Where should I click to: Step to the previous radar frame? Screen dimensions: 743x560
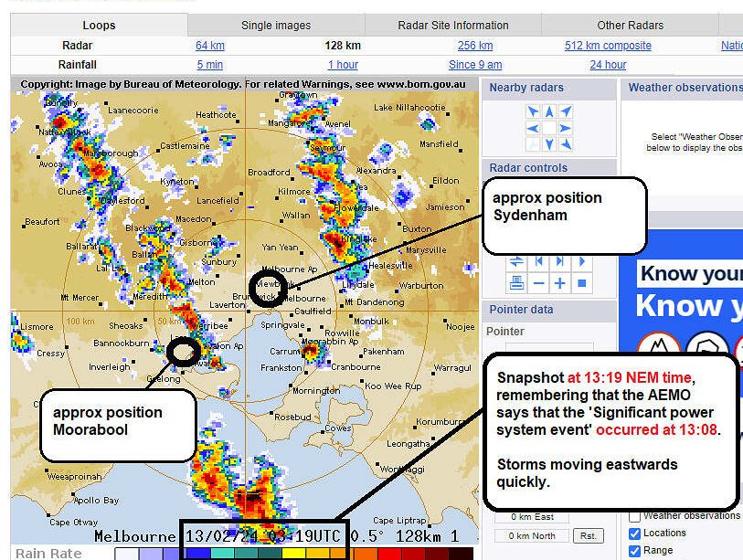point(539,262)
